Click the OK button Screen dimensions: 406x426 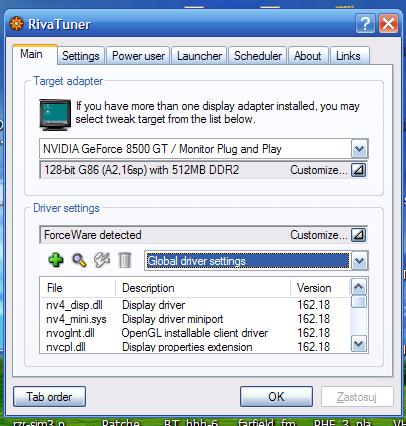click(276, 397)
